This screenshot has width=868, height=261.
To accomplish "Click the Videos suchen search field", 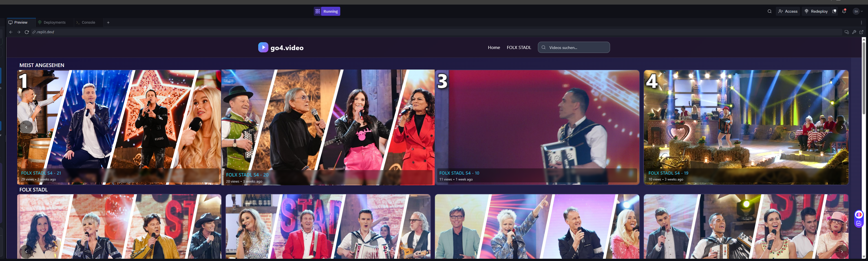I will pos(573,47).
